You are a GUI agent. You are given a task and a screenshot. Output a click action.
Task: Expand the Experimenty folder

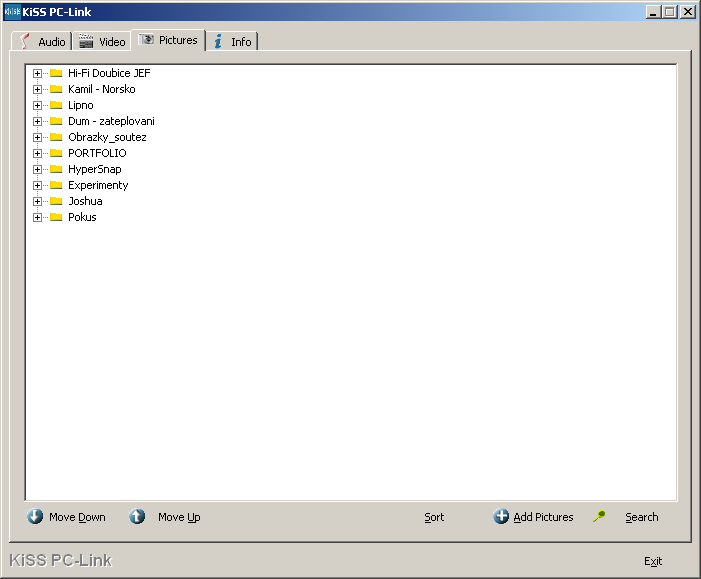tap(38, 186)
